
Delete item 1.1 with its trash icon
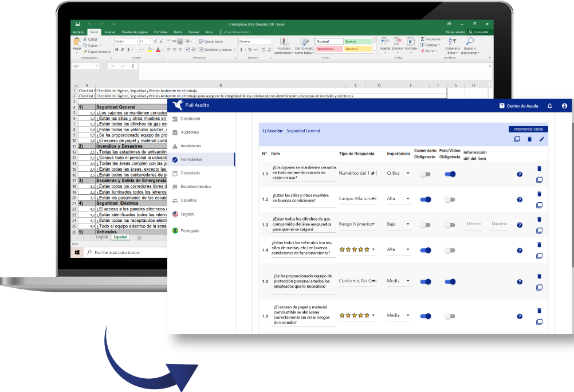tap(539, 168)
